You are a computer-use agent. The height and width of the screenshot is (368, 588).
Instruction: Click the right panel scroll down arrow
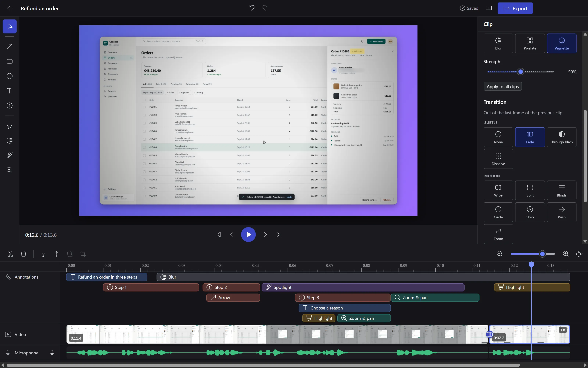(x=585, y=241)
